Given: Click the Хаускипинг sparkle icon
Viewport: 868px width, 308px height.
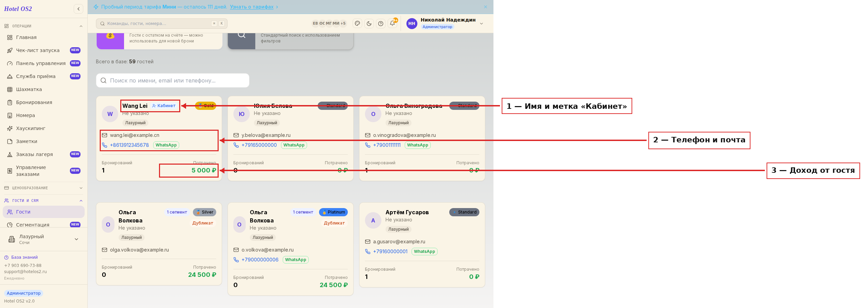Looking at the screenshot, I should [10, 128].
